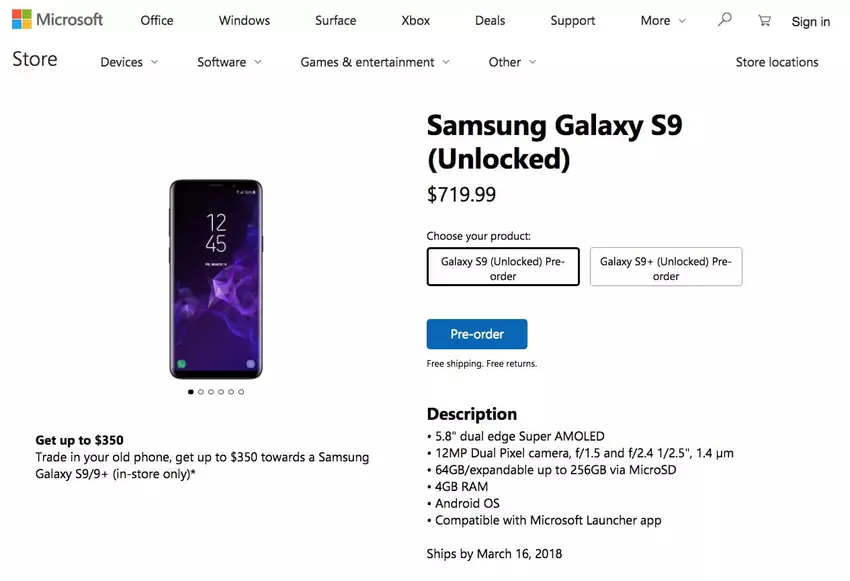Select Galaxy S9 (Unlocked) Pre-order option
This screenshot has height=581, width=850.
[x=503, y=266]
